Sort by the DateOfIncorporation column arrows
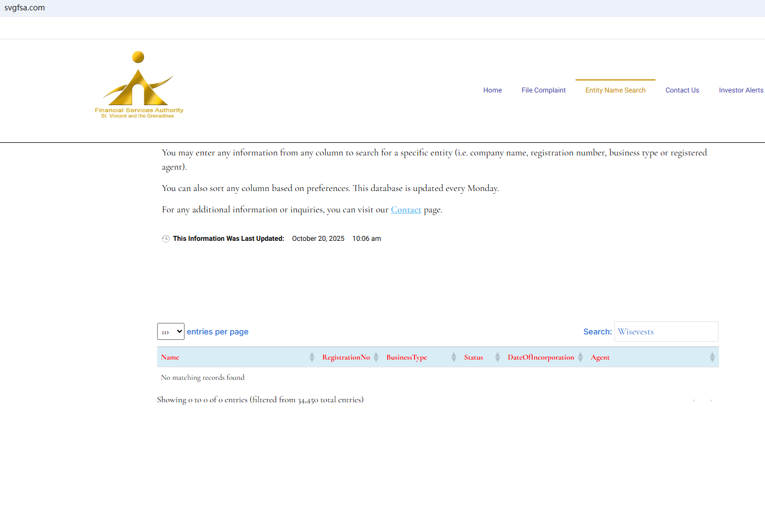 pos(580,357)
